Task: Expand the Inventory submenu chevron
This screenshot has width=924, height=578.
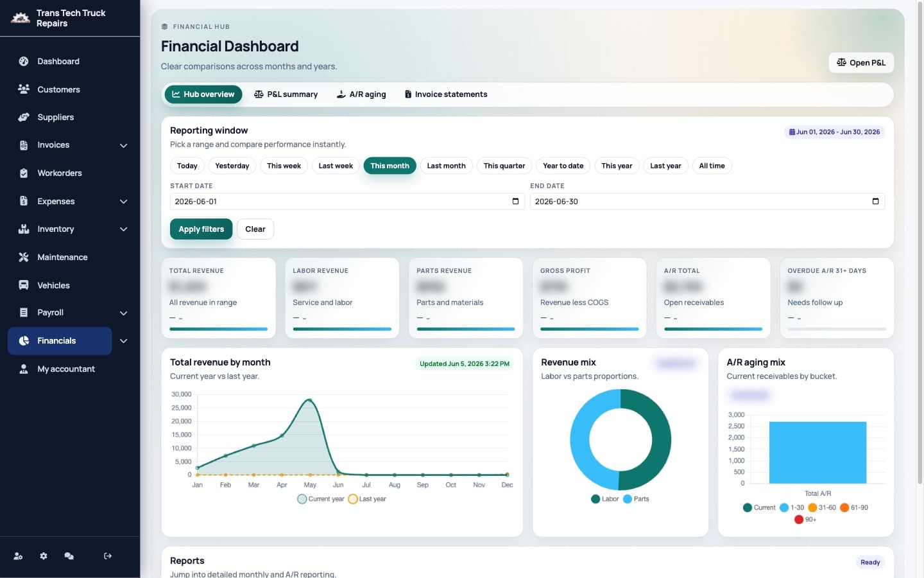Action: click(124, 229)
